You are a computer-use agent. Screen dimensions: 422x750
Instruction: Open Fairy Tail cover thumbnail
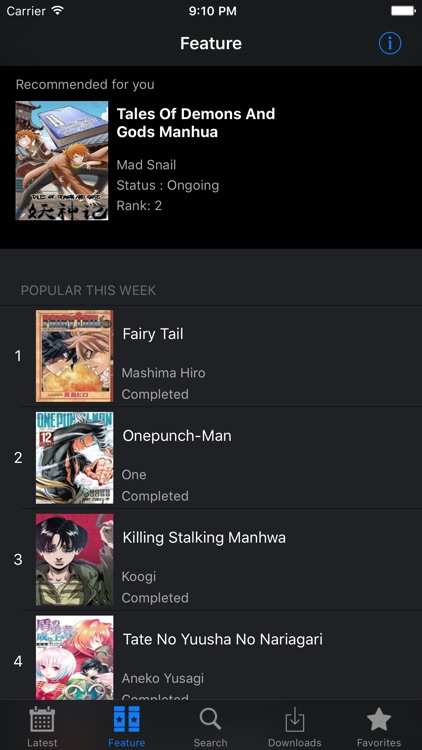[x=75, y=356]
